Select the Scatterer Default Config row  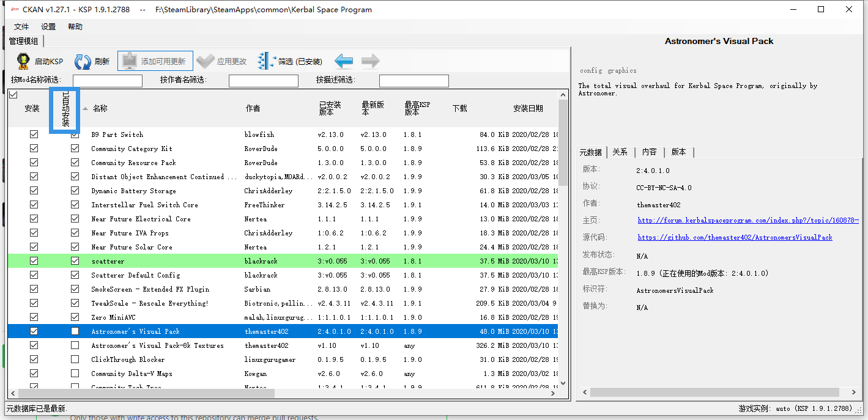(x=283, y=275)
